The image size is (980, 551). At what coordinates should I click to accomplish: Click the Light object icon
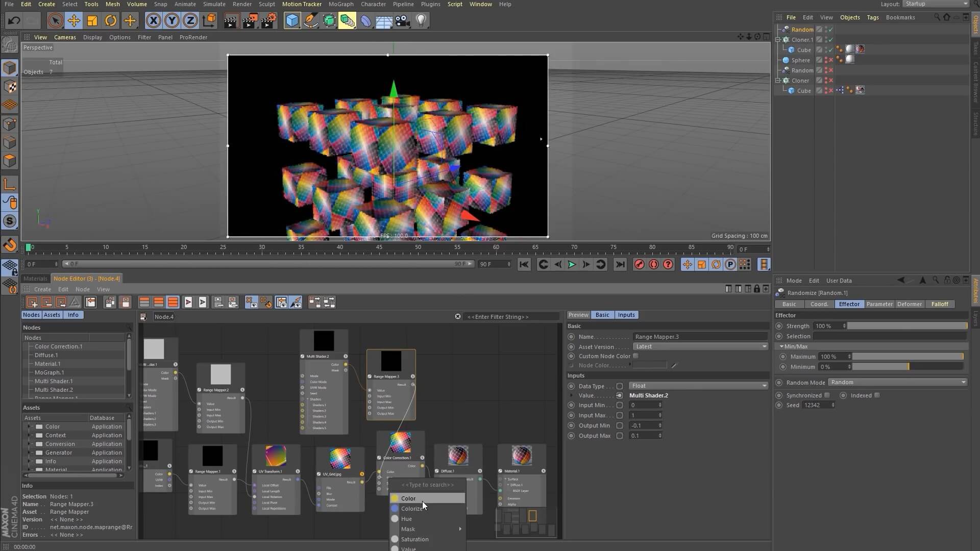click(421, 20)
